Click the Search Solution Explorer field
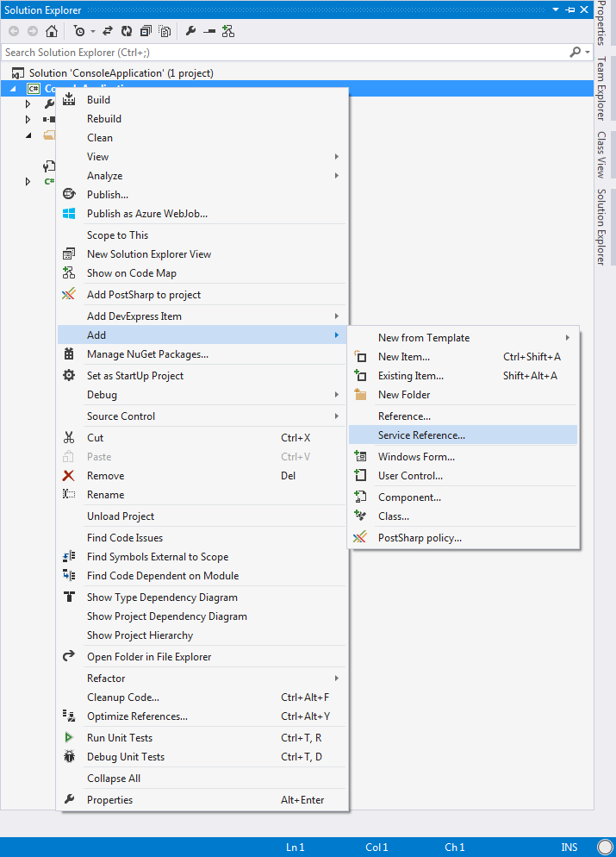Viewport: 616px width, 857px height. coord(284,53)
